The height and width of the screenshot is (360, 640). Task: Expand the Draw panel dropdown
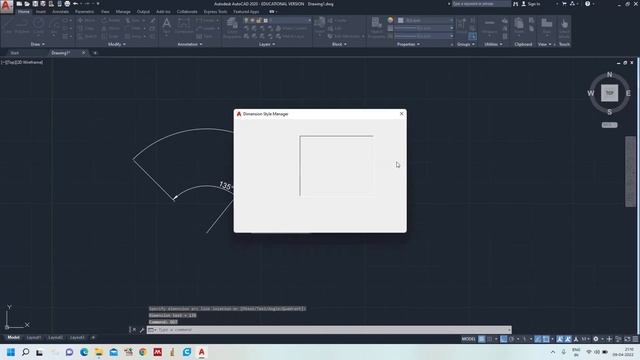coord(38,44)
